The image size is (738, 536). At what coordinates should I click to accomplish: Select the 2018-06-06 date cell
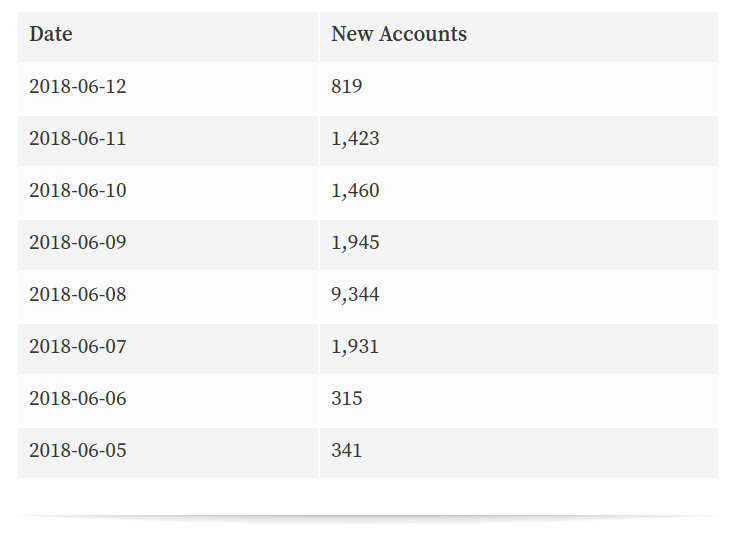tap(168, 400)
